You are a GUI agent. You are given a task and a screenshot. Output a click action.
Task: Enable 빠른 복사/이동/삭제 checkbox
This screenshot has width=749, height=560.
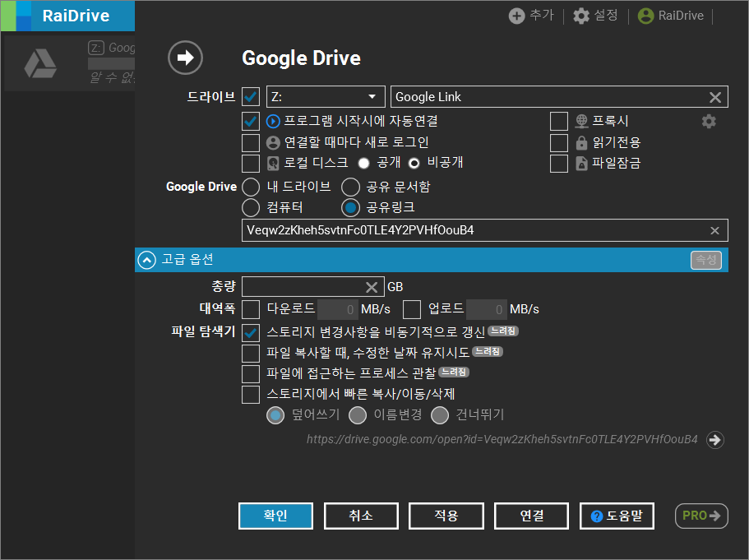(x=251, y=395)
